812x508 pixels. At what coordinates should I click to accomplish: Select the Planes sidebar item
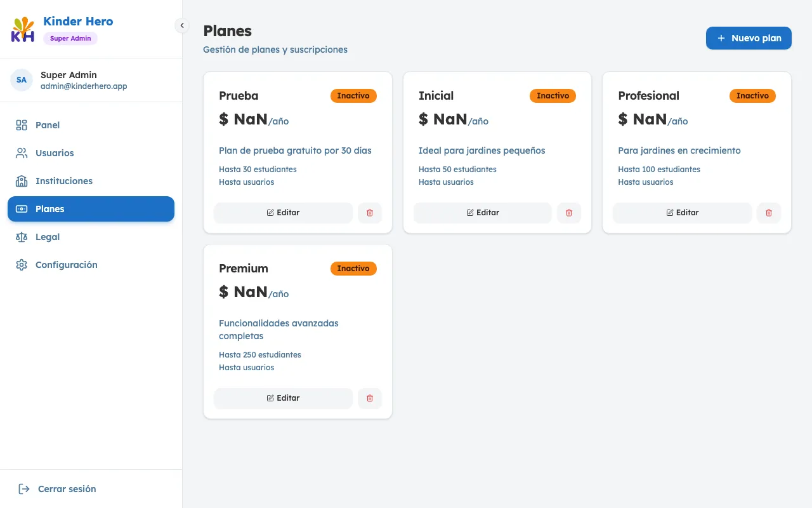tap(91, 209)
